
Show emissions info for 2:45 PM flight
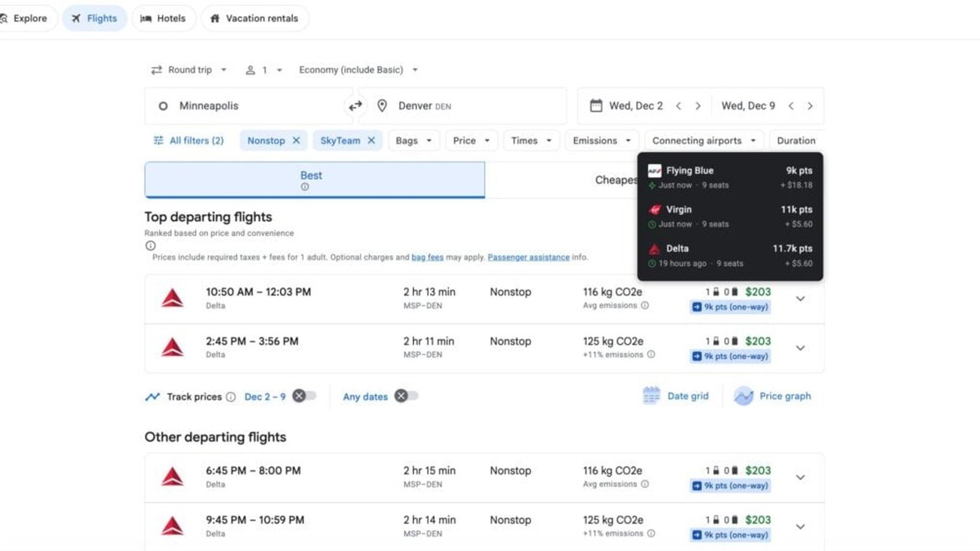(x=651, y=354)
